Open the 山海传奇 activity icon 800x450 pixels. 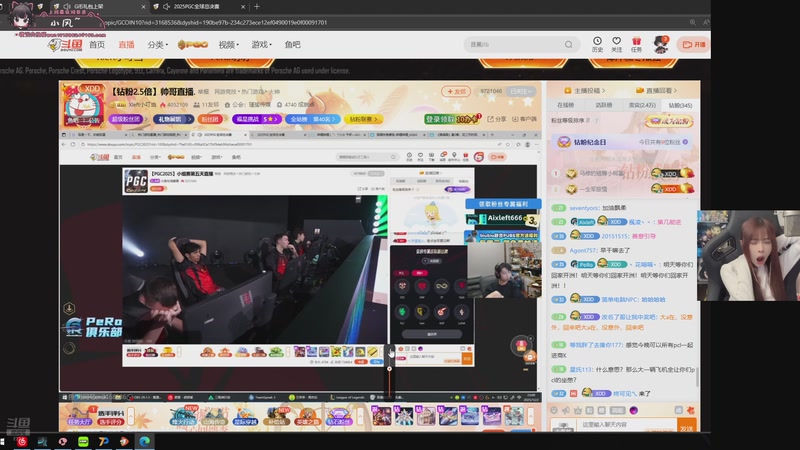coord(214,416)
